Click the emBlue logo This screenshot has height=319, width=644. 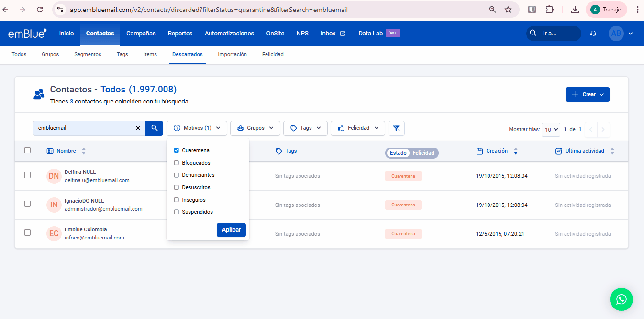[x=27, y=34]
